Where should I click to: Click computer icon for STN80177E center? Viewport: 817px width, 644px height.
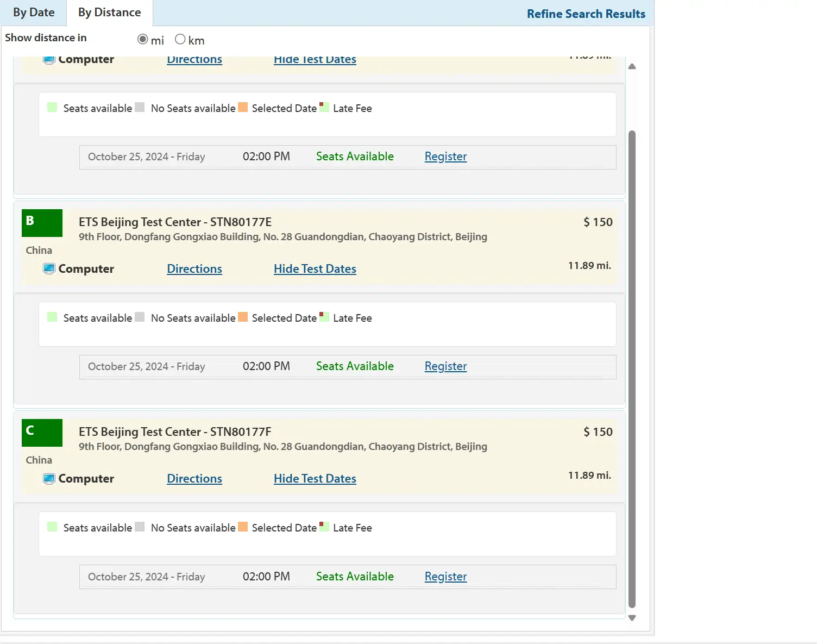point(49,269)
